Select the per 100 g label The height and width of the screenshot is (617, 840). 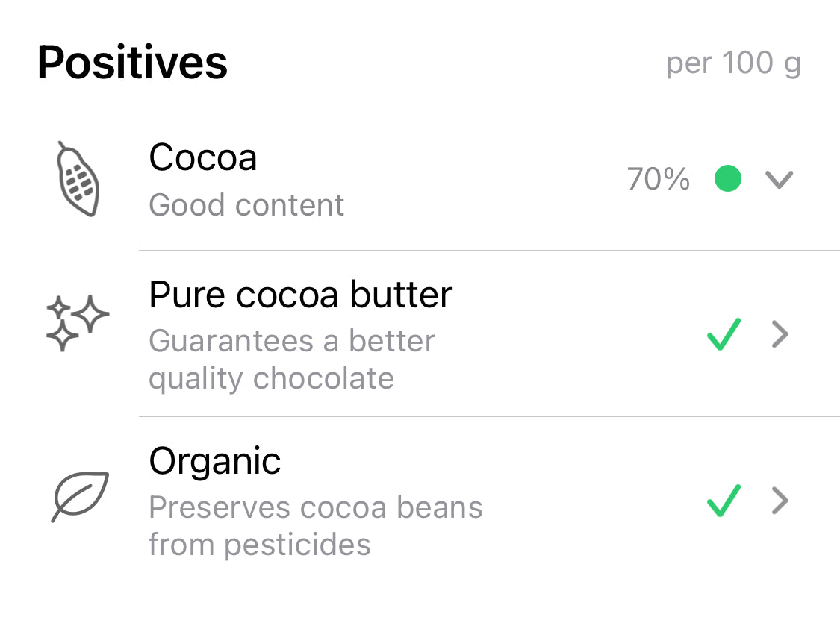click(x=734, y=63)
